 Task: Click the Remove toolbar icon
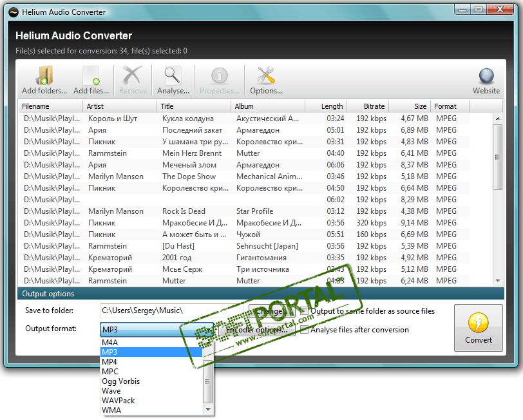click(133, 80)
